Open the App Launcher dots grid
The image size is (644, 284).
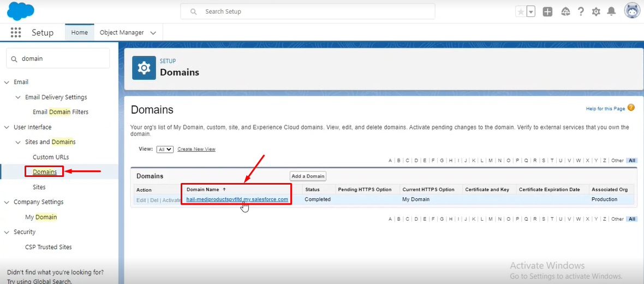[16, 32]
